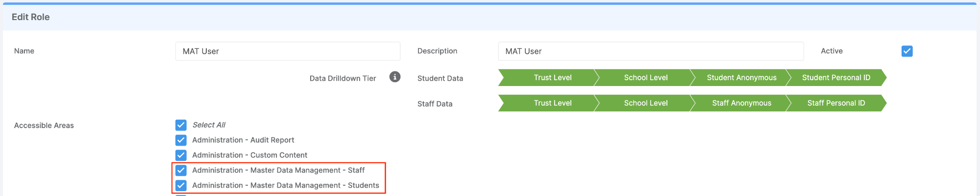Viewport: 980px width, 196px height.
Task: Select Staff Data School Level tier
Action: (x=645, y=103)
